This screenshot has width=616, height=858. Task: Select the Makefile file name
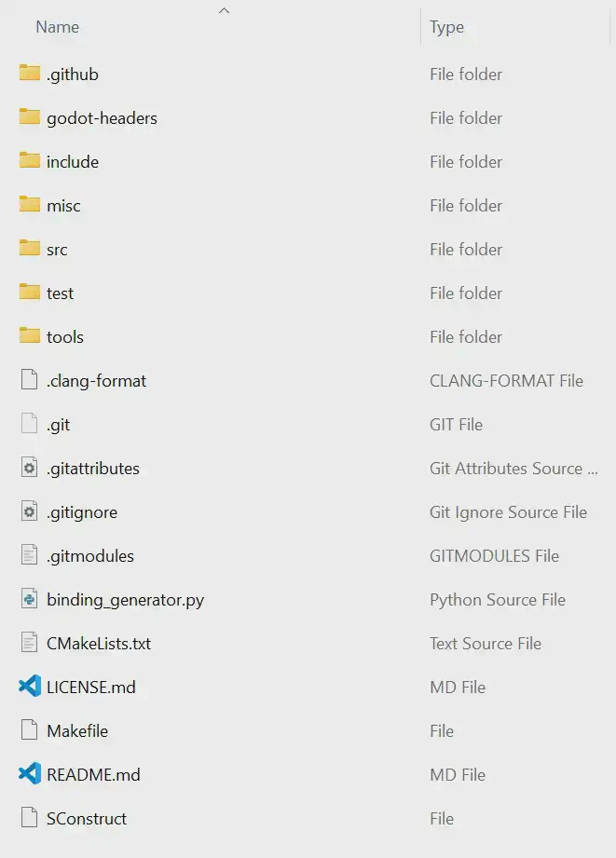(77, 731)
